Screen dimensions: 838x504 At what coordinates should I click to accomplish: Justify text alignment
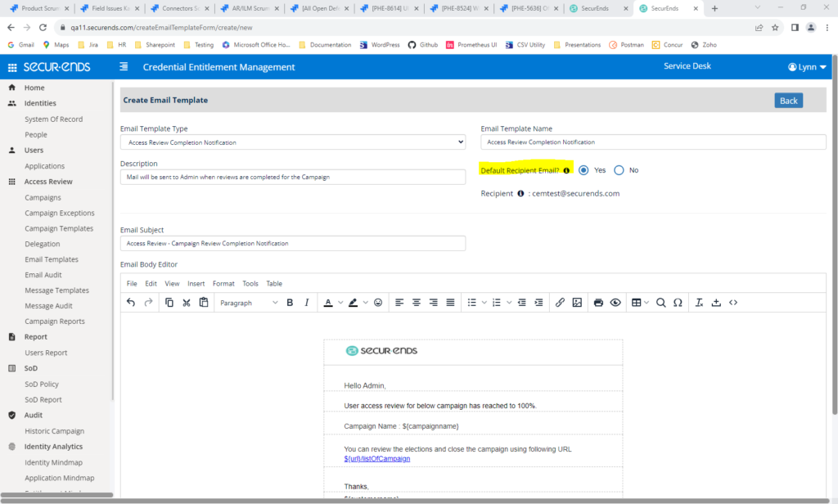coord(451,303)
